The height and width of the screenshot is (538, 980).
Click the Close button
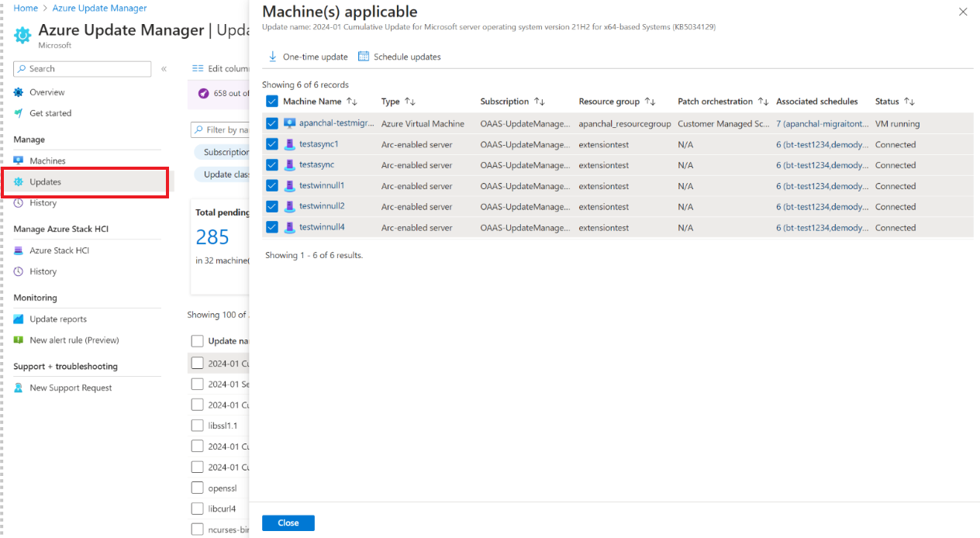coord(288,523)
